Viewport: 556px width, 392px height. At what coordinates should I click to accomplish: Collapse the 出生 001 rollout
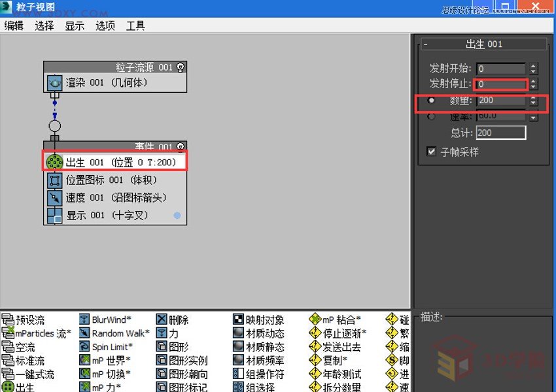(426, 44)
